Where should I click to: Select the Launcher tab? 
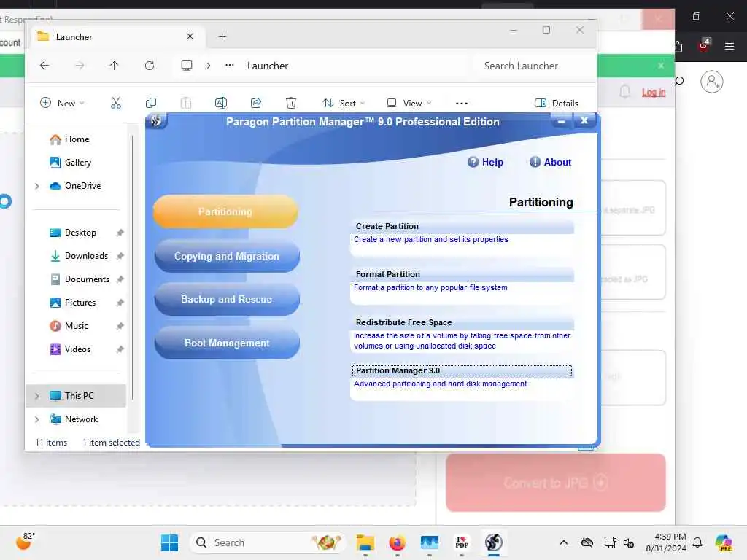pos(119,37)
